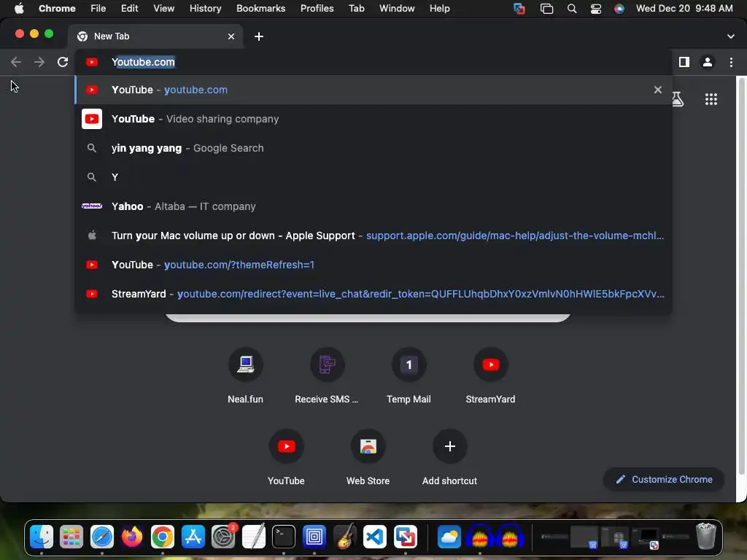Click the page vertical scrollbar
Screen dimensions: 747x560
pos(740,276)
